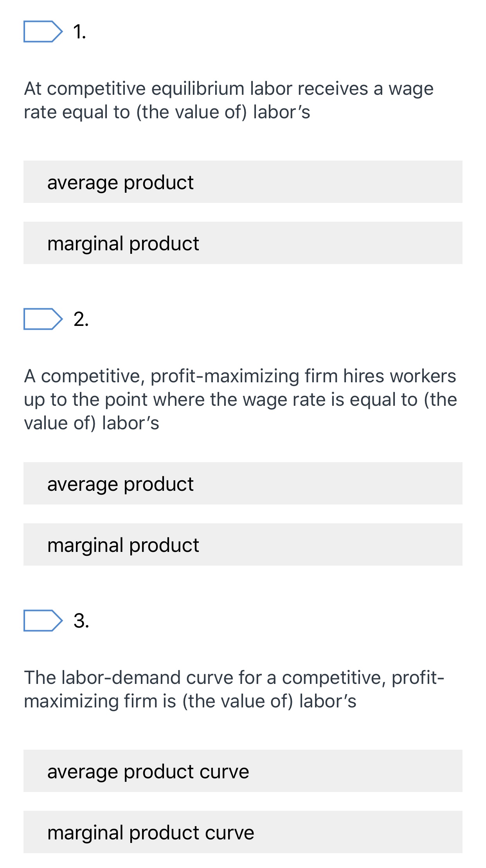Click the average product option under question 2
Image resolution: width=486 pixels, height=868 pixels.
tap(243, 483)
